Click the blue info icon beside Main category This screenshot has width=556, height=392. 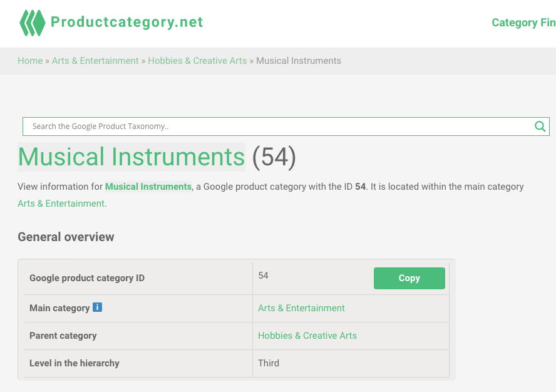coord(97,307)
